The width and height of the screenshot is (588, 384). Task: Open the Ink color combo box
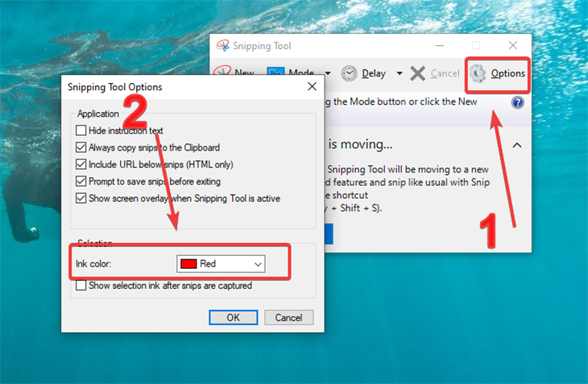(221, 264)
